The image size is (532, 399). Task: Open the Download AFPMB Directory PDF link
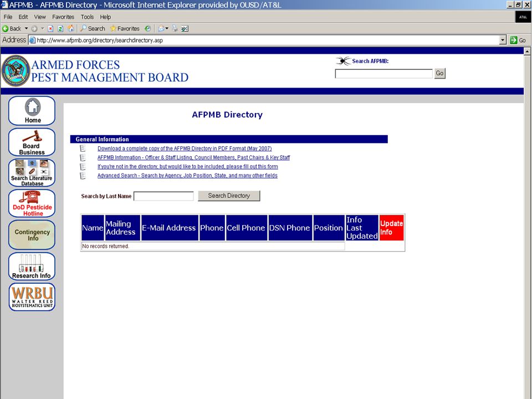(185, 149)
